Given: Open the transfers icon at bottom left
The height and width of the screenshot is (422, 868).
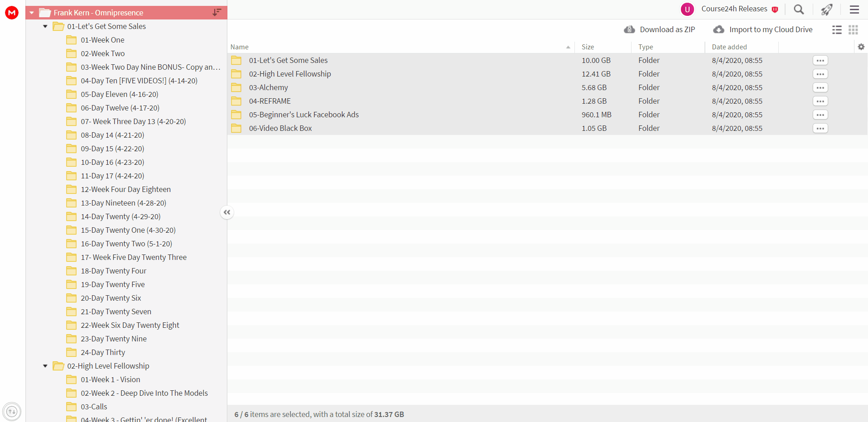Looking at the screenshot, I should coord(12,412).
